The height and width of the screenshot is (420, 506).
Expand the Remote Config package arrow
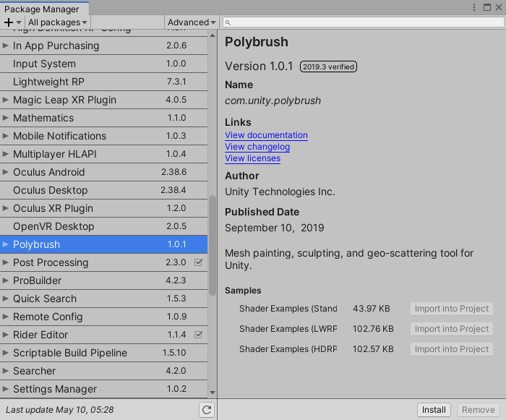5,317
